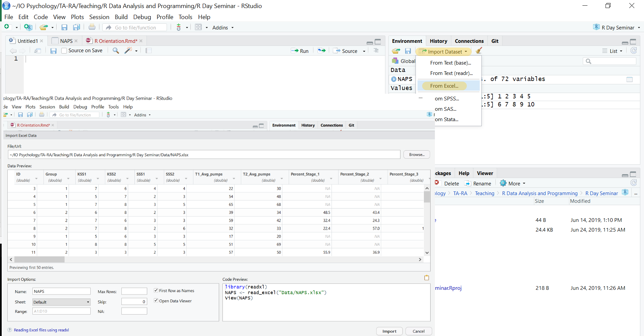
Task: Click the clipboard copy icon above Code Preview
Action: coord(427,278)
